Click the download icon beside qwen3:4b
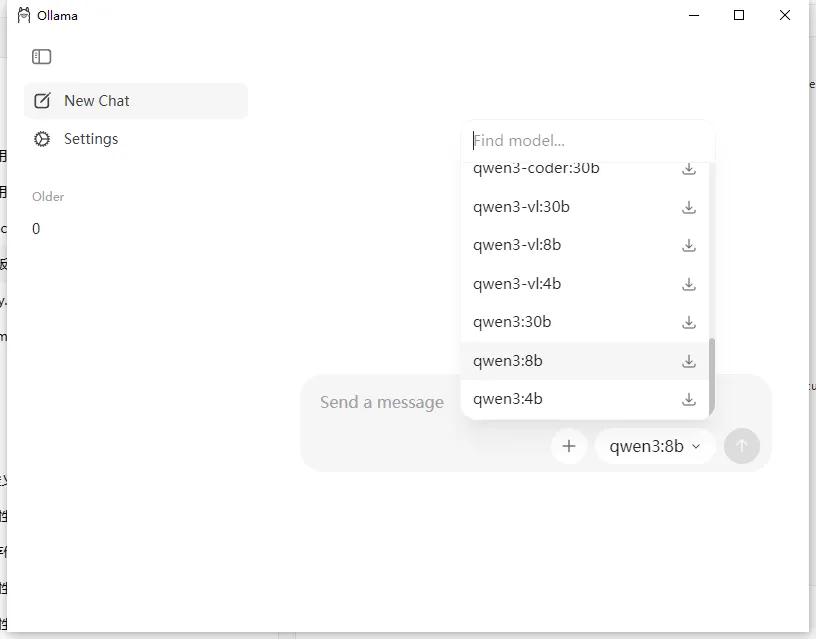Screen dimensions: 816x639 pyautogui.click(x=688, y=399)
